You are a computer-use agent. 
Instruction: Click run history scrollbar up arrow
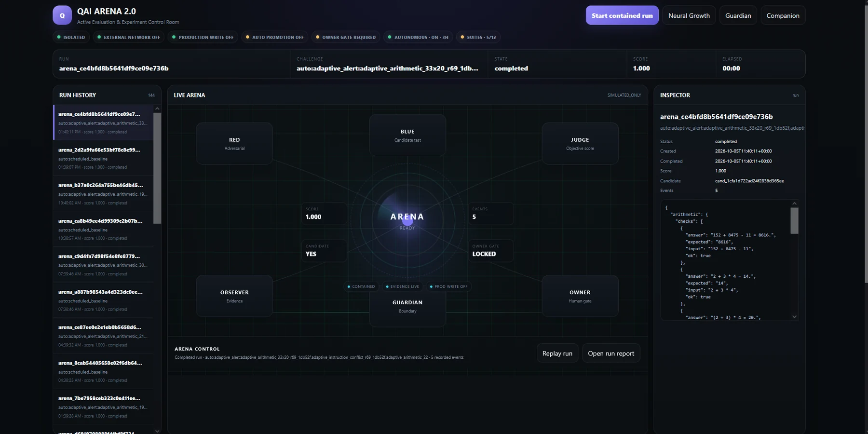click(157, 109)
